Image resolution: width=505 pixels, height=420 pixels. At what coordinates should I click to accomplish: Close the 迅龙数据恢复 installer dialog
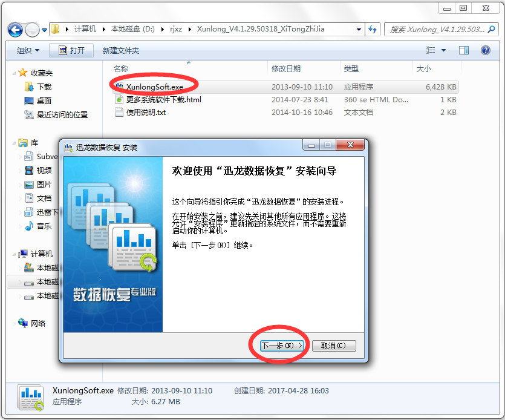(x=350, y=145)
